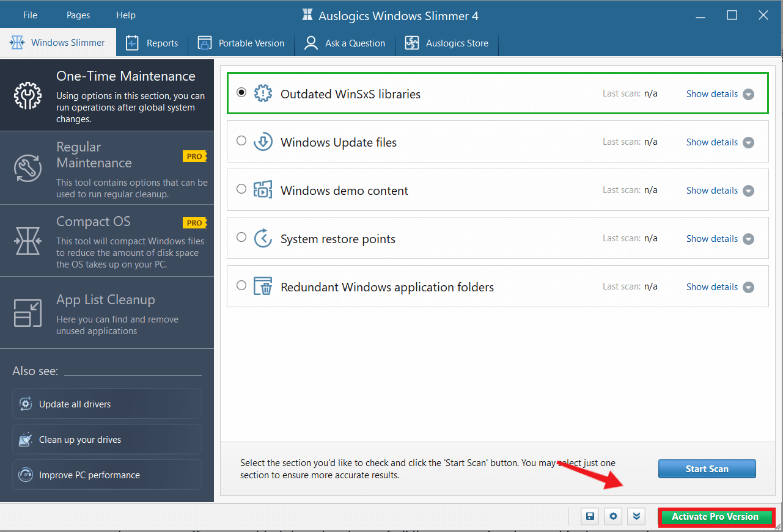Click the Compact OS icon in the sidebar
783x532 pixels.
[28, 240]
